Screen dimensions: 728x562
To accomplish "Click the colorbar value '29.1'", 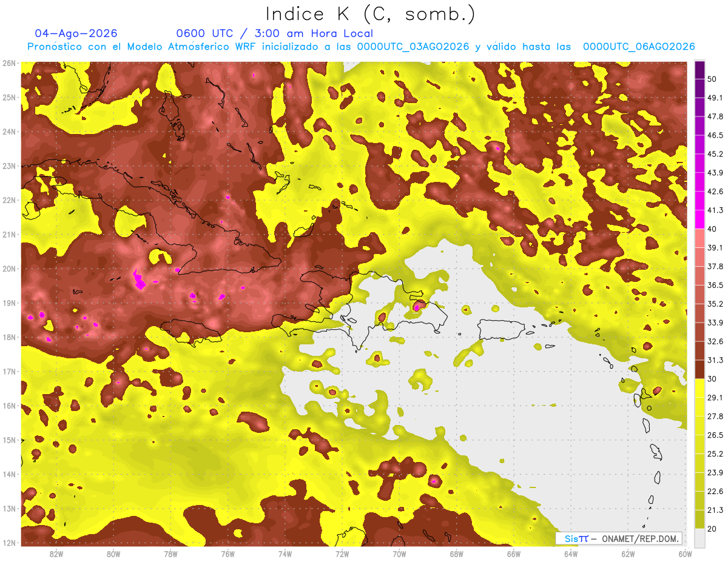I will click(x=715, y=397).
